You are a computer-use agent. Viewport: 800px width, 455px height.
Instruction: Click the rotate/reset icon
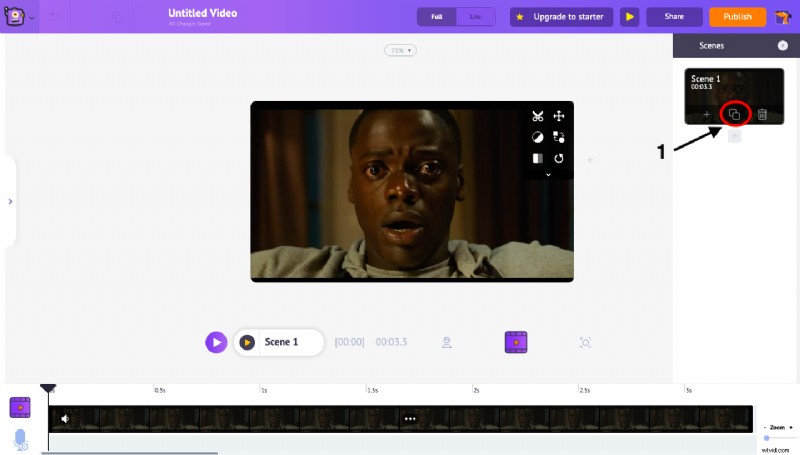(x=559, y=159)
